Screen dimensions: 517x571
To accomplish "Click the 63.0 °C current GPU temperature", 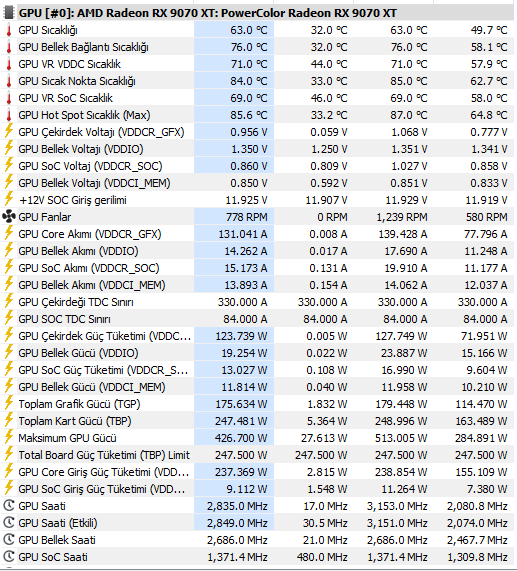I will (249, 30).
